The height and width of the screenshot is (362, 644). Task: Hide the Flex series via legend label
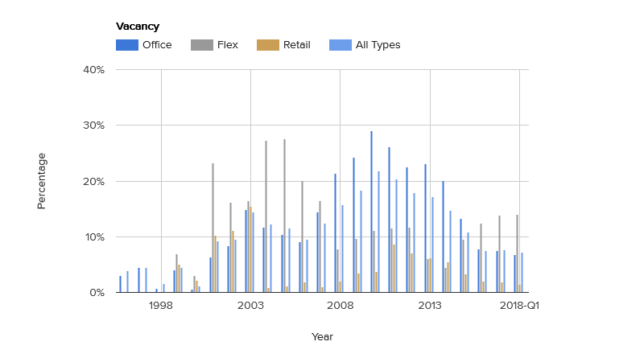tap(228, 45)
